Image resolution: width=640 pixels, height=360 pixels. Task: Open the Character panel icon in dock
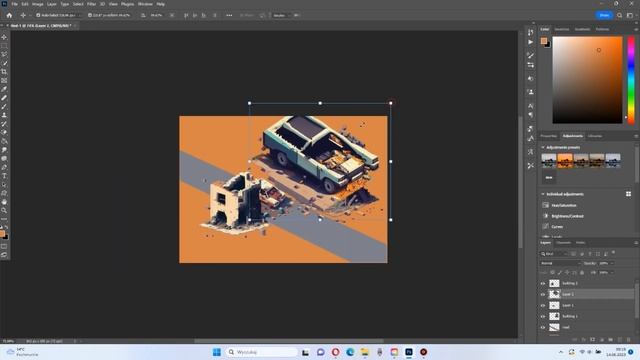pos(530,106)
